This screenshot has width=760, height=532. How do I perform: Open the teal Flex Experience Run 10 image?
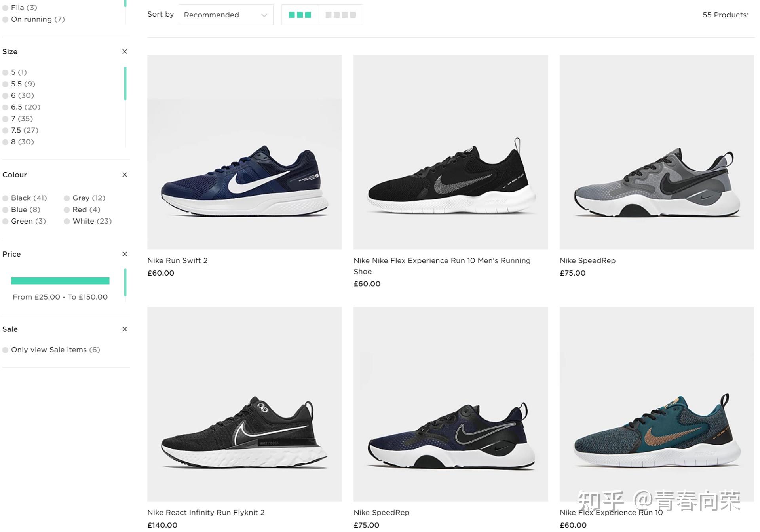(657, 404)
